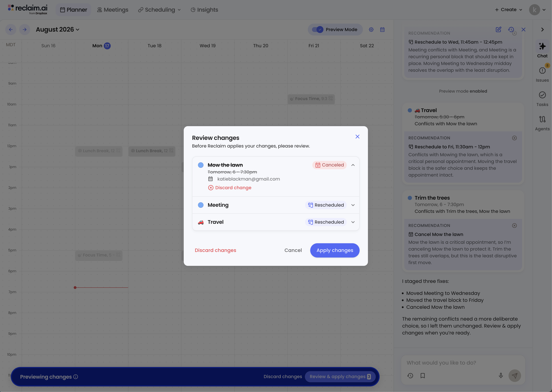Click the blue dot beside Mow the lawn
This screenshot has width=552, height=392.
201,165
